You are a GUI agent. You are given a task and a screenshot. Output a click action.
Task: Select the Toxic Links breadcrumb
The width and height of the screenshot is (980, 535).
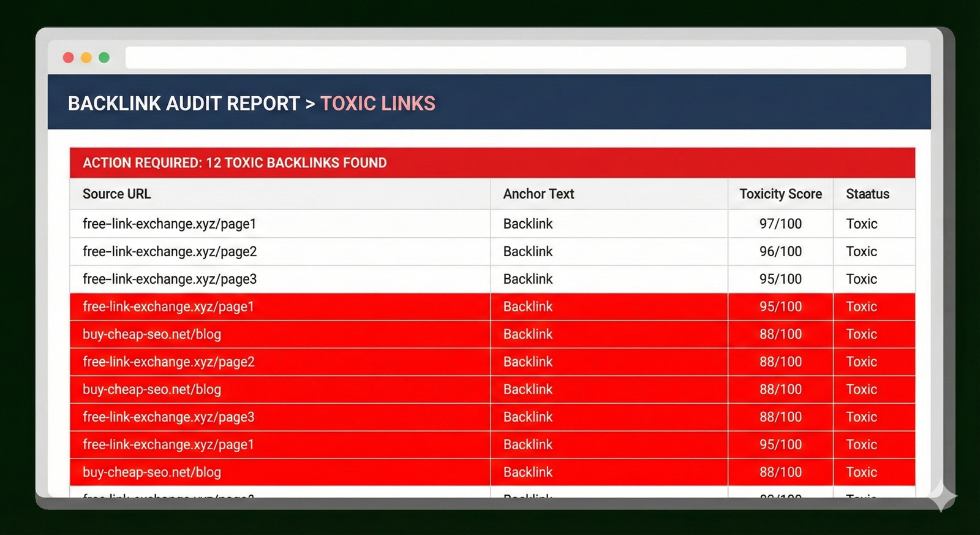pyautogui.click(x=377, y=104)
